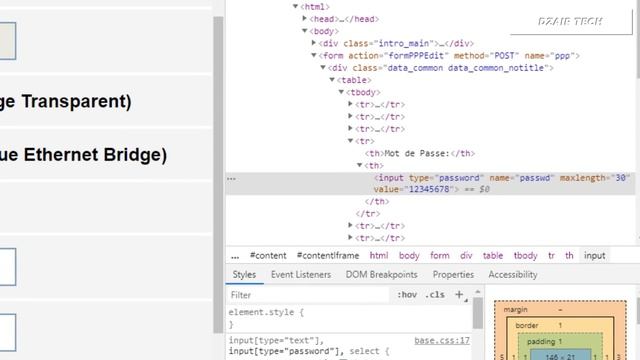640x360 pixels.
Task: Click the bottom-left page input field
Action: [8, 333]
